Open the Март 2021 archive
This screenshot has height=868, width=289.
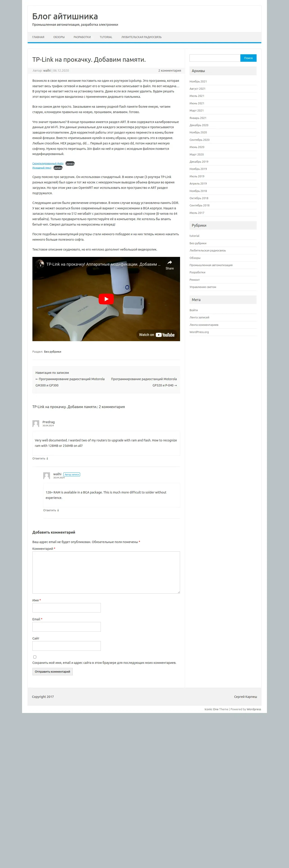point(196,110)
